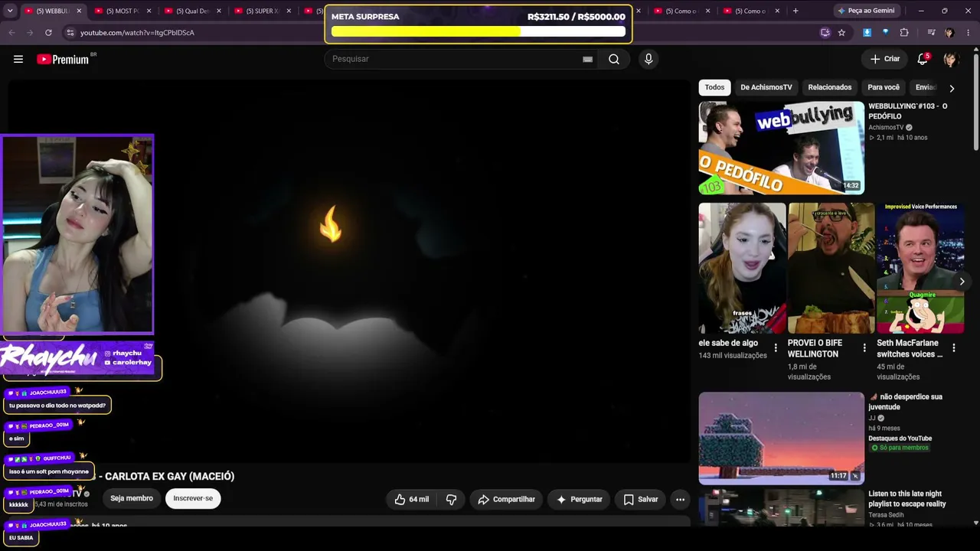Open the 'ele sabe de algo' short thumbnail
Image resolution: width=980 pixels, height=551 pixels.
(742, 268)
